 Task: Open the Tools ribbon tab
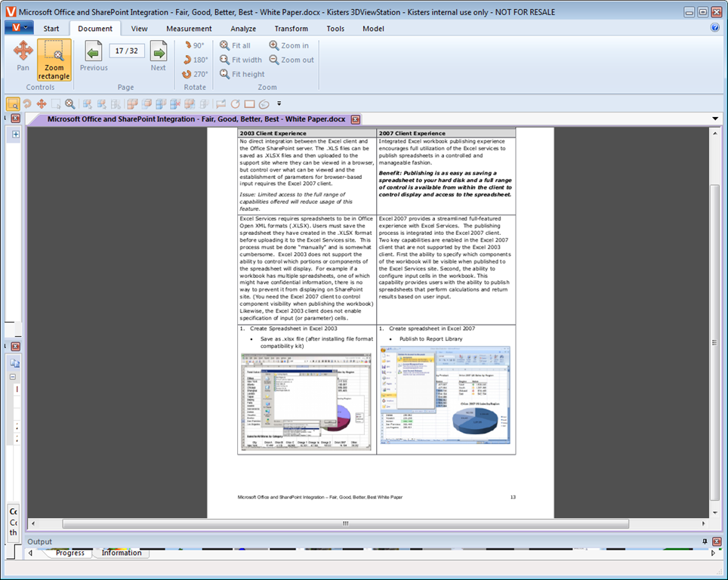coord(335,29)
